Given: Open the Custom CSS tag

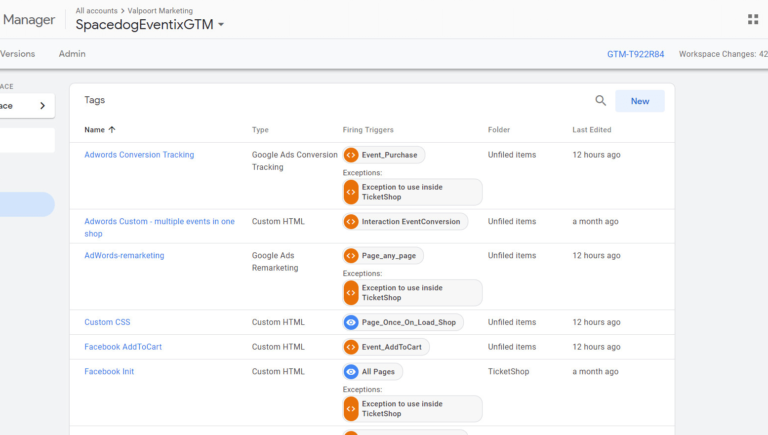Looking at the screenshot, I should (x=107, y=322).
